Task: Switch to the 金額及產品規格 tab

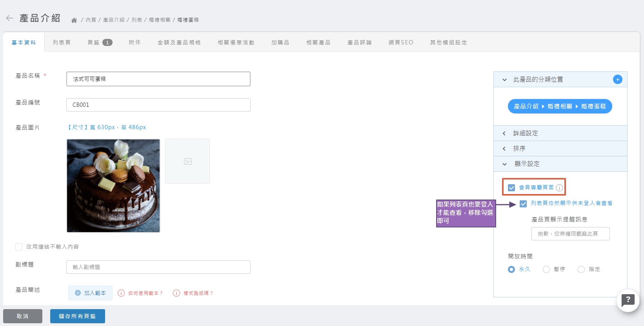Action: click(x=179, y=42)
